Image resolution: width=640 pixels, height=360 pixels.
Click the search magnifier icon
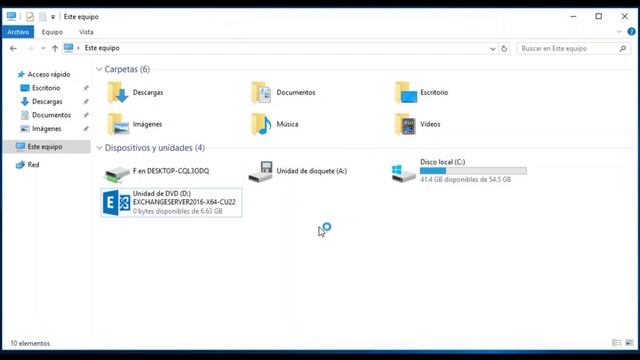pyautogui.click(x=622, y=49)
